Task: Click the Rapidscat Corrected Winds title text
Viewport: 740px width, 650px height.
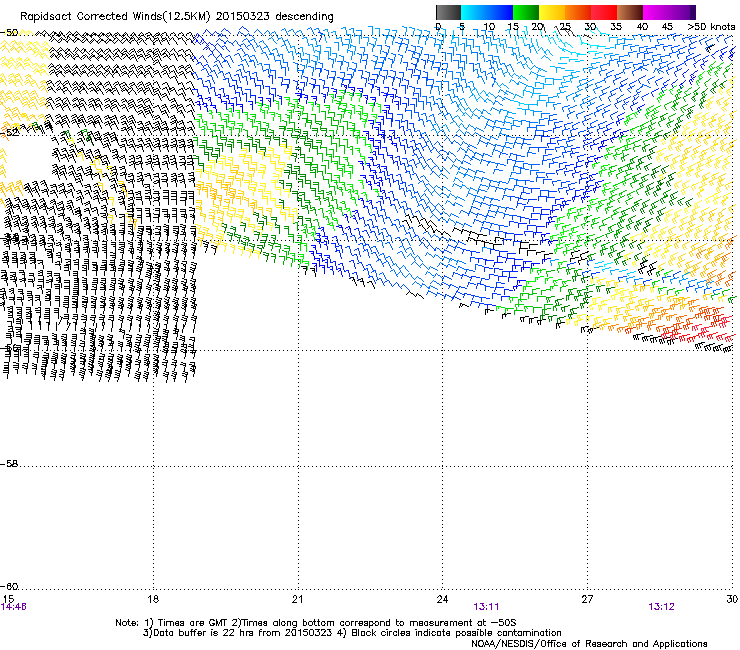Action: (177, 17)
